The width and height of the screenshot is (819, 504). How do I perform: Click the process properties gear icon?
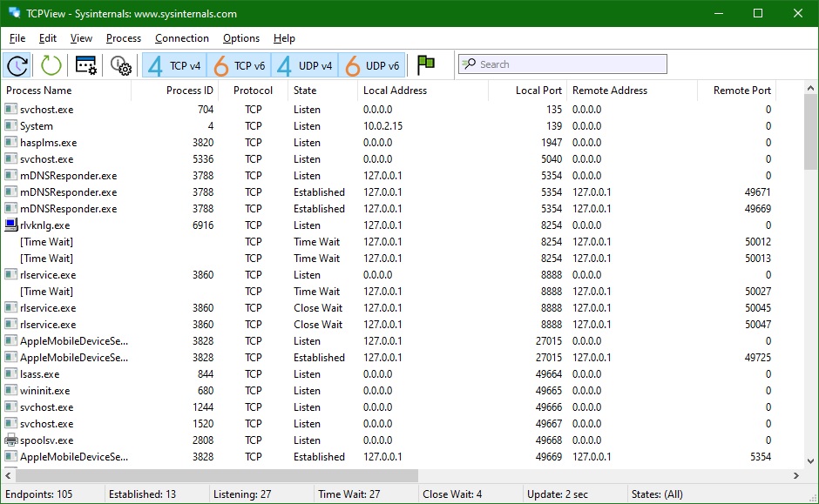[120, 65]
